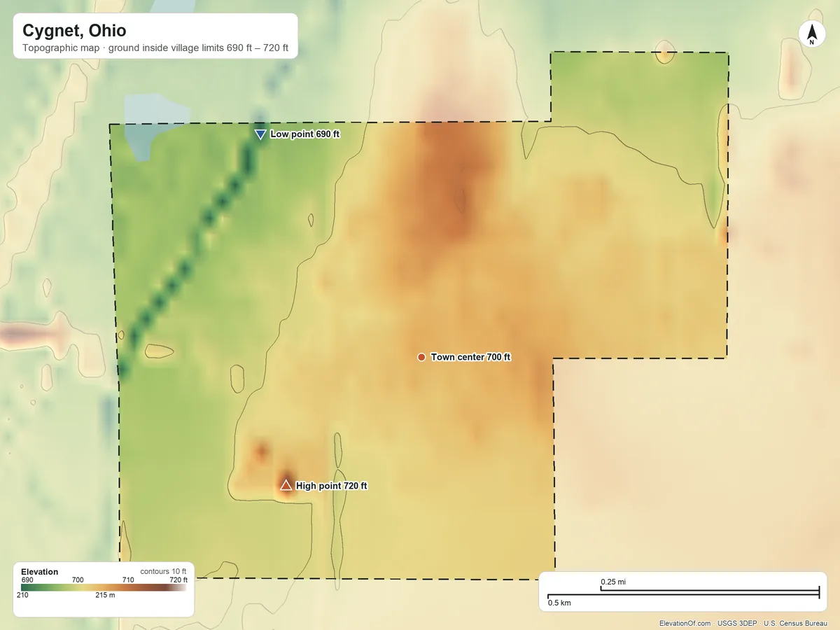
Task: Click the topographic map subtitle text
Action: [x=155, y=50]
